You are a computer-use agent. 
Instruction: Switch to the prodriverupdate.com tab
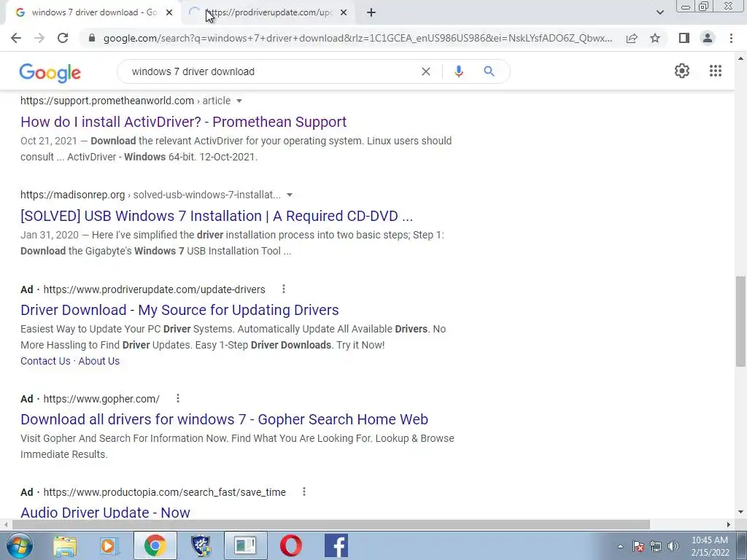coord(269,13)
